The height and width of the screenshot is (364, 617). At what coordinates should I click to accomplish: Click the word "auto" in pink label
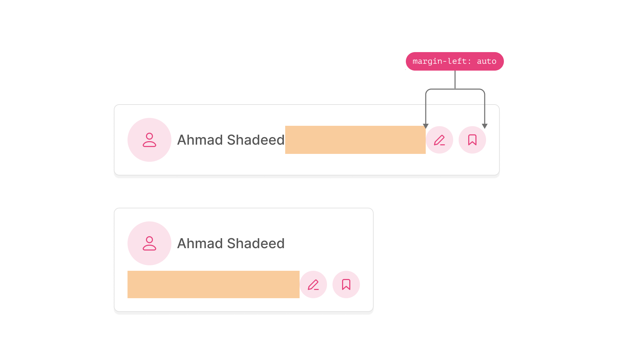486,61
